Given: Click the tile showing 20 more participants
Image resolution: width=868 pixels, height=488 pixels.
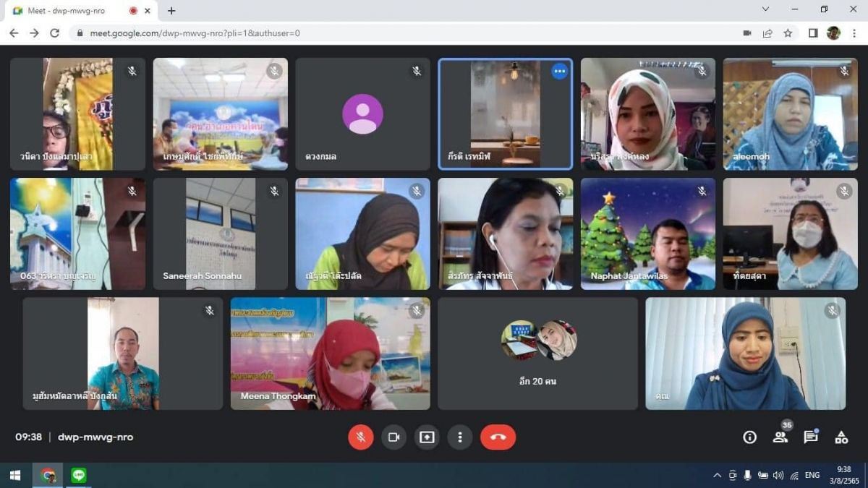Looking at the screenshot, I should pos(537,354).
